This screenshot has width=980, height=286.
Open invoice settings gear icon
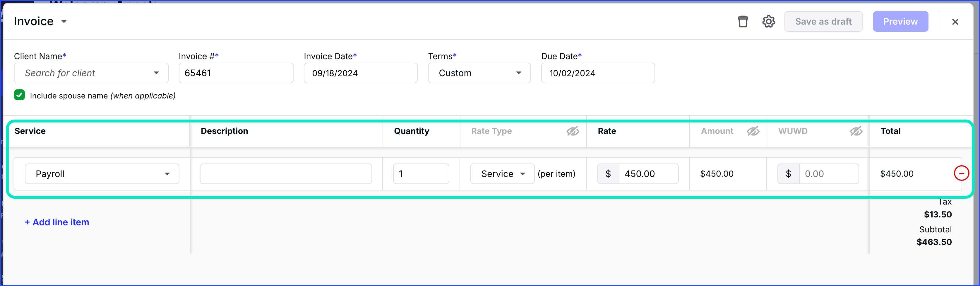(768, 22)
